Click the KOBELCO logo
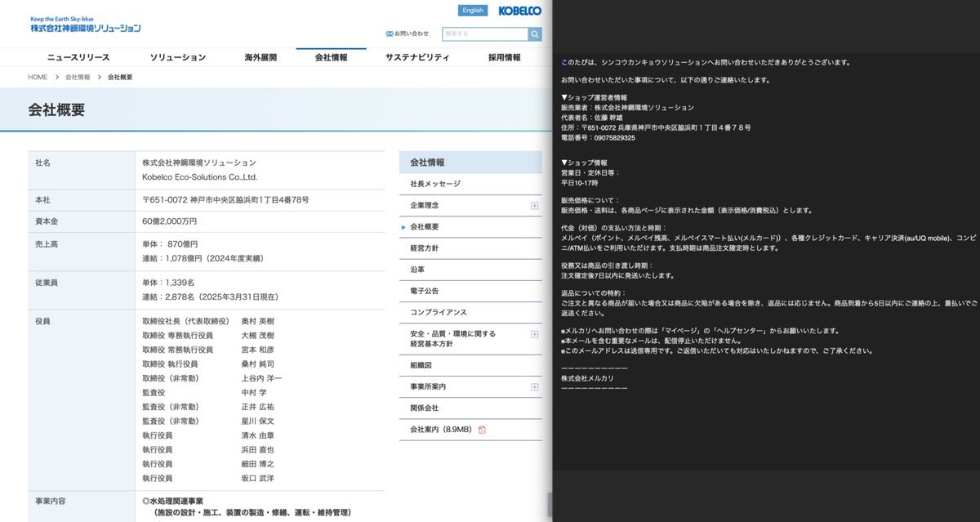980x522 pixels. pyautogui.click(x=519, y=11)
